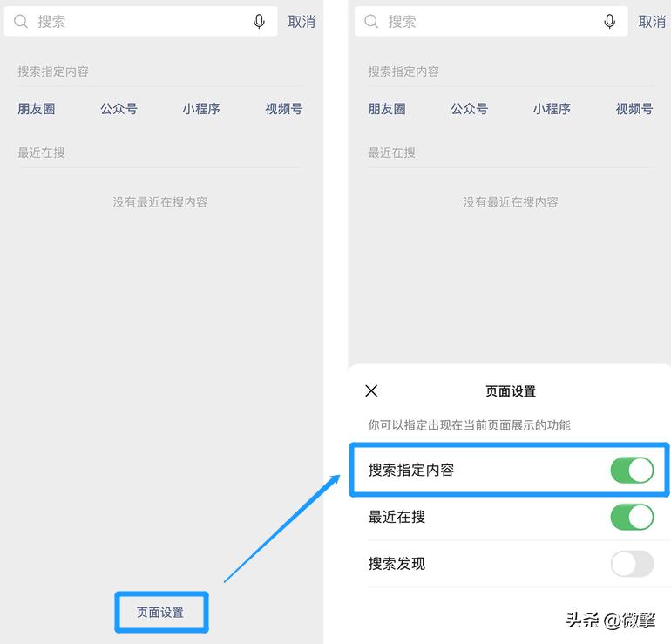Viewport: 671px width, 644px height.
Task: Click the 页面设置 panel title
Action: click(511, 390)
